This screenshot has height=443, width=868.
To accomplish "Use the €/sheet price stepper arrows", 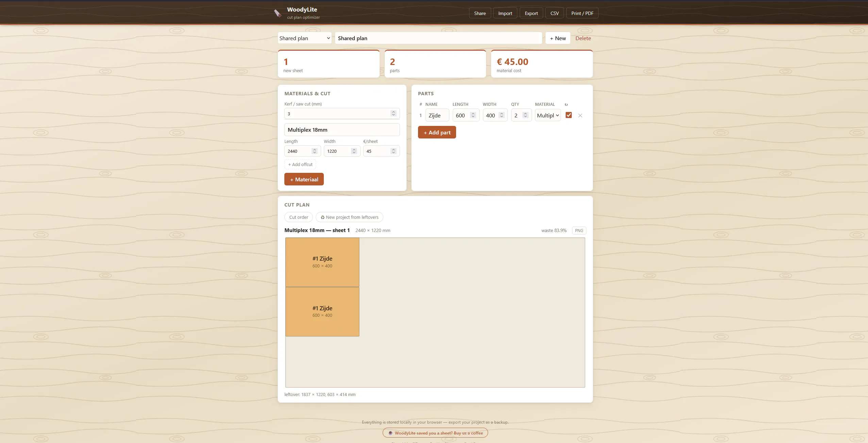I will pyautogui.click(x=394, y=151).
